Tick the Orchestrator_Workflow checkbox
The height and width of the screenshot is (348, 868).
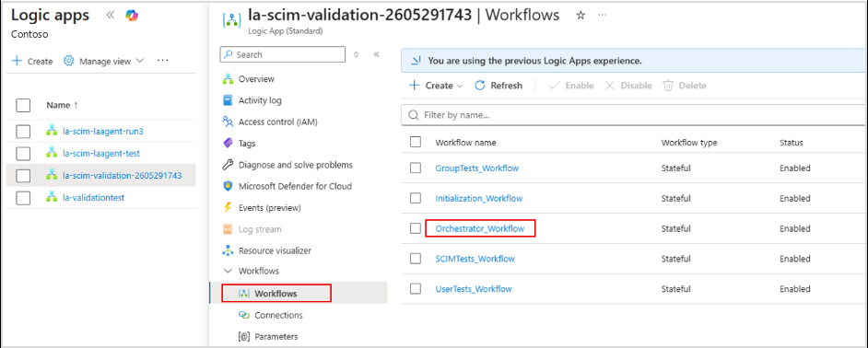(x=416, y=228)
